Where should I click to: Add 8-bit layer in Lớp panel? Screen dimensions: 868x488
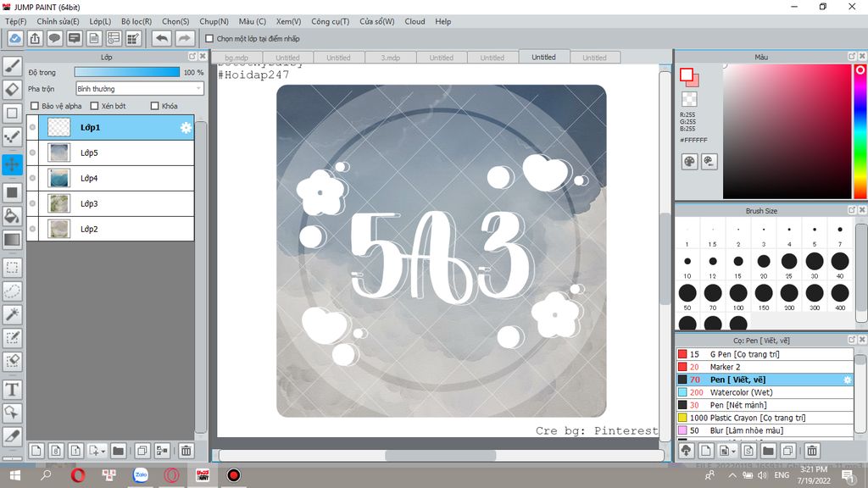(x=56, y=451)
